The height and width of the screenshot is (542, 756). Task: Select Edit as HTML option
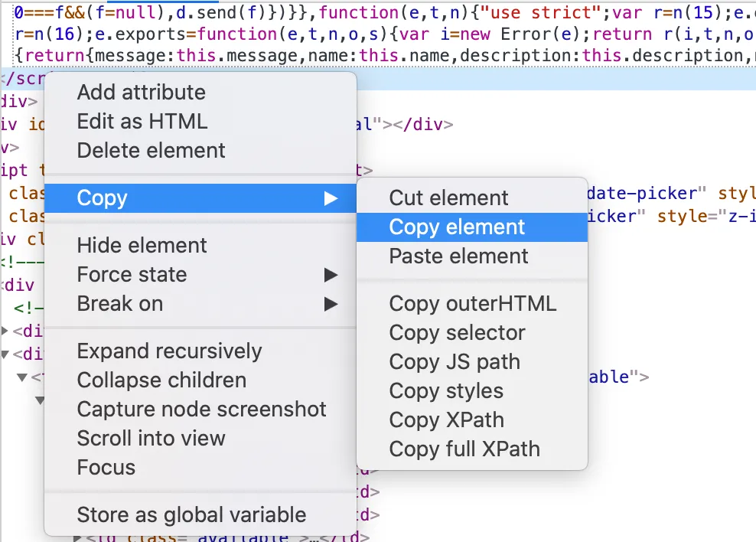200,121
